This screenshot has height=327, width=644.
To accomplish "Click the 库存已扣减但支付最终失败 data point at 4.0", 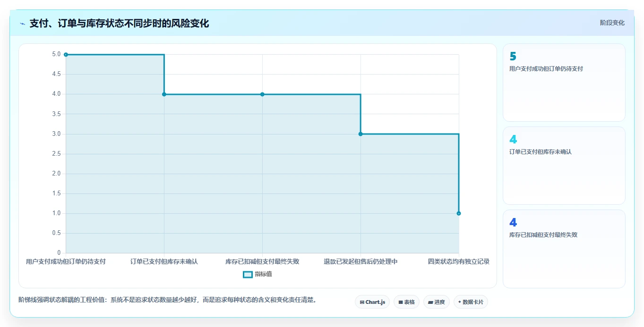I will [x=262, y=94].
